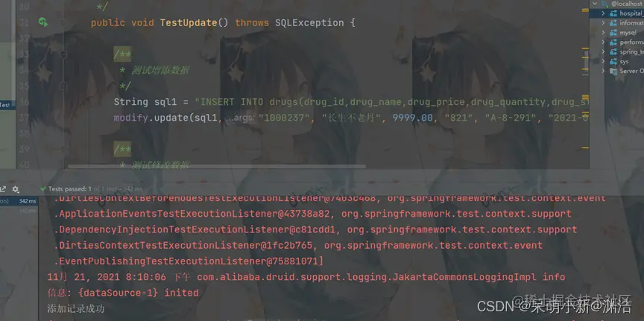
Task: Open the test runner settings gear
Action: (16, 189)
